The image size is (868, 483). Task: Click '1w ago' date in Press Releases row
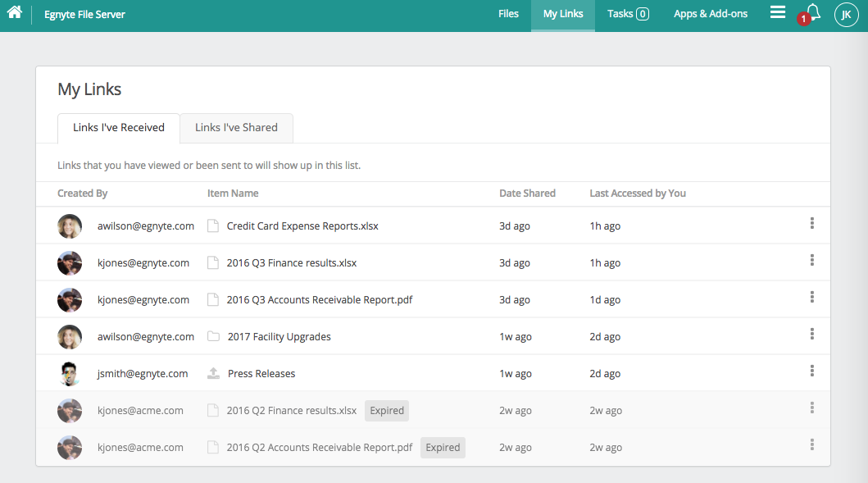click(516, 374)
